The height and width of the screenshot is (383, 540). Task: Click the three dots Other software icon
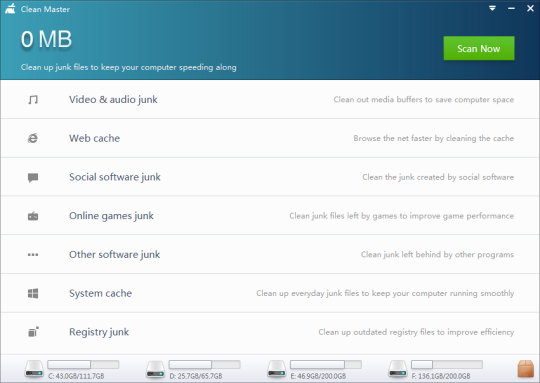[x=33, y=255]
